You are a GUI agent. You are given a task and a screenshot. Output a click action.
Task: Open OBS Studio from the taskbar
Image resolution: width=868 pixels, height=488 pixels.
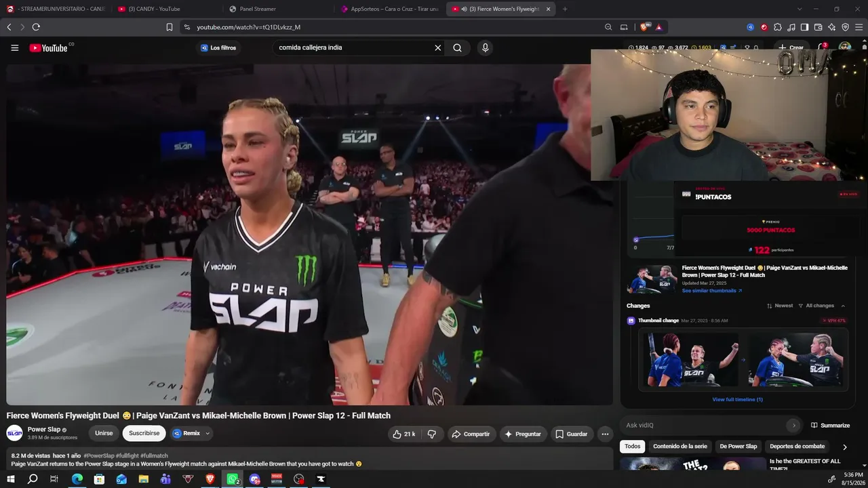pos(299,479)
